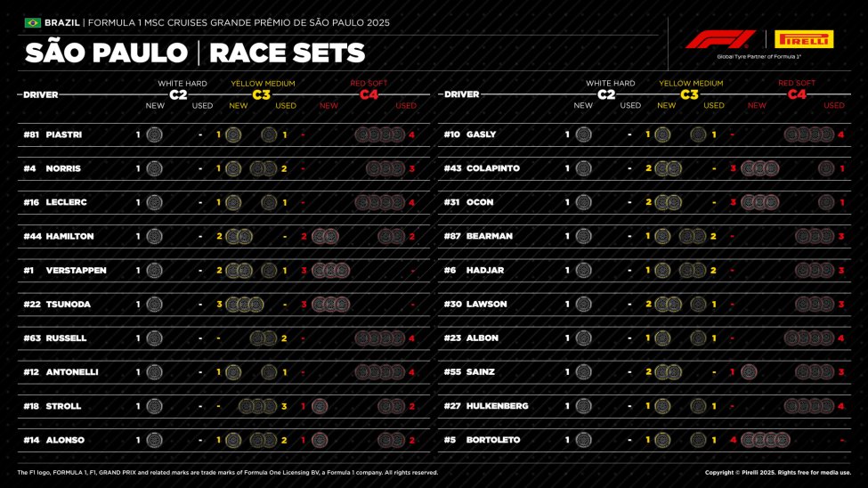This screenshot has width=868, height=488.
Task: Click the Hamilton driver name
Action: pos(69,237)
